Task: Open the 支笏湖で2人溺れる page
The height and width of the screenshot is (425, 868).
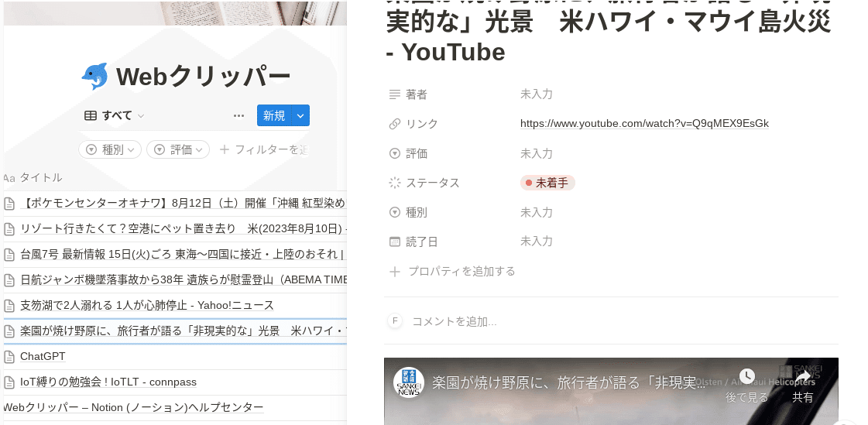Action: [147, 306]
